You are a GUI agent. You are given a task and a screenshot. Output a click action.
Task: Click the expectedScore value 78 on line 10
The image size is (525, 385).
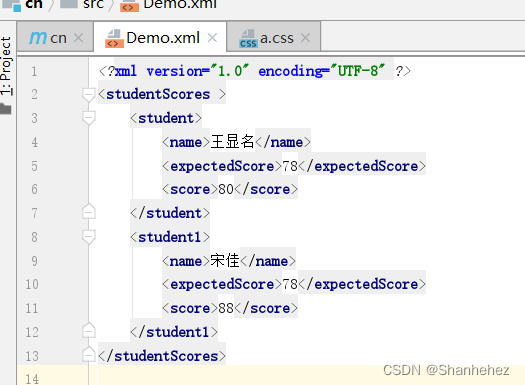[290, 285]
